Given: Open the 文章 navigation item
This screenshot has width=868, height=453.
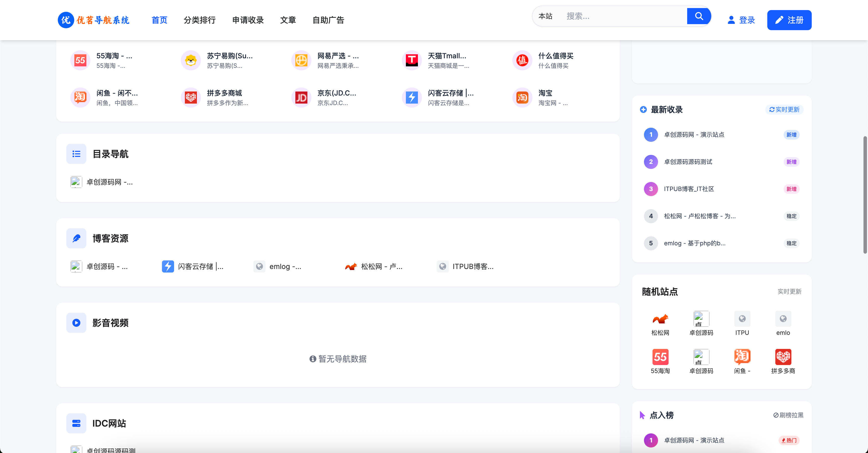Looking at the screenshot, I should (288, 20).
